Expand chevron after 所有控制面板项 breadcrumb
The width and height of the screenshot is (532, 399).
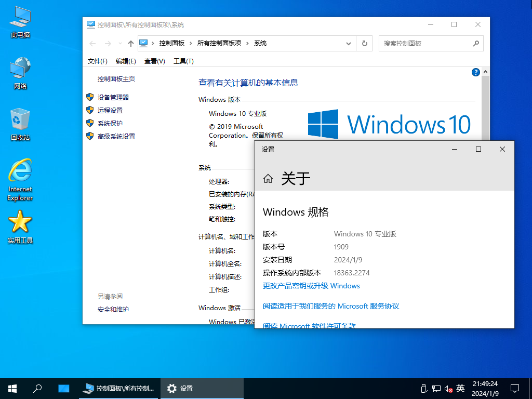click(247, 44)
